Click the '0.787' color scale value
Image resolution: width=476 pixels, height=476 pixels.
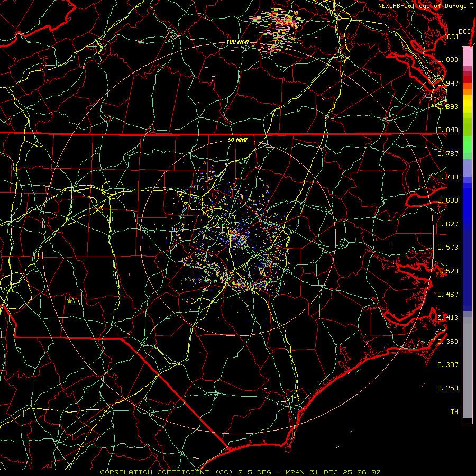[x=448, y=153]
